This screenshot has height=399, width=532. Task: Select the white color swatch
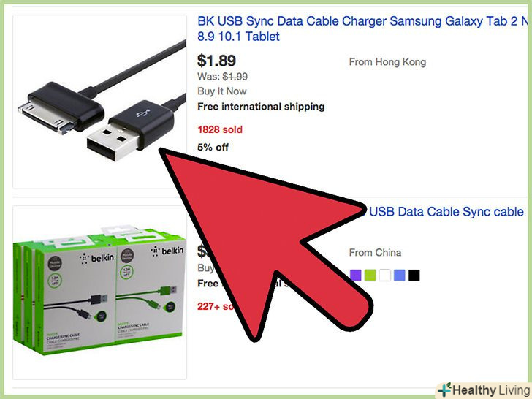384,275
